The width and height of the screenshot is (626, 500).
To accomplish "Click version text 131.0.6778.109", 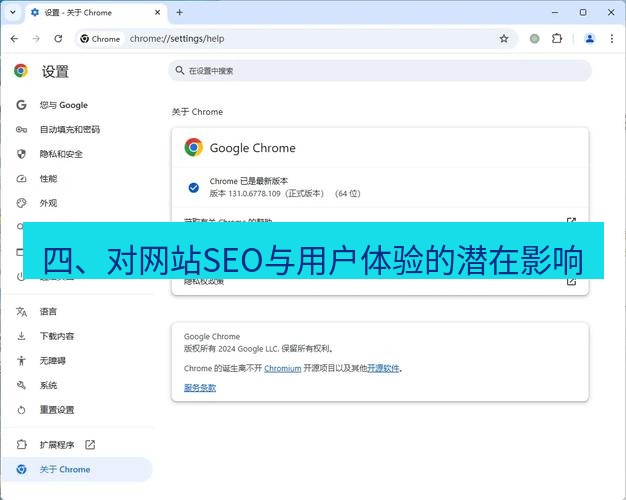I will click(254, 194).
